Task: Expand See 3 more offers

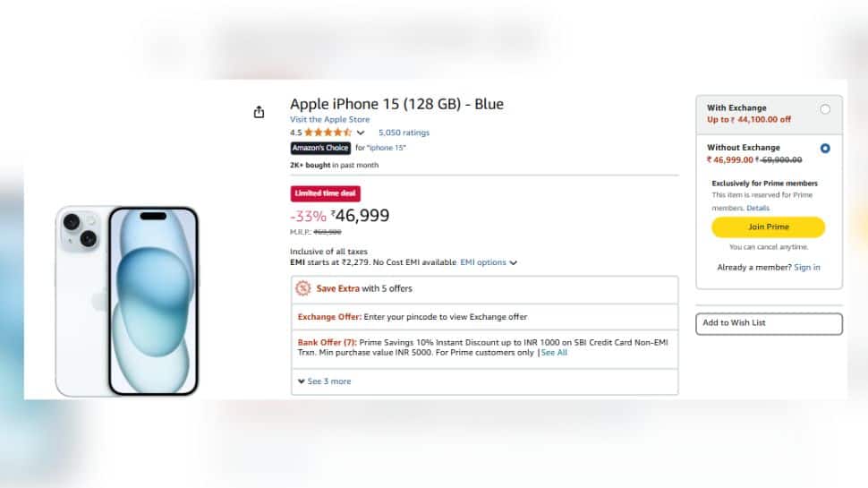Action: [325, 381]
